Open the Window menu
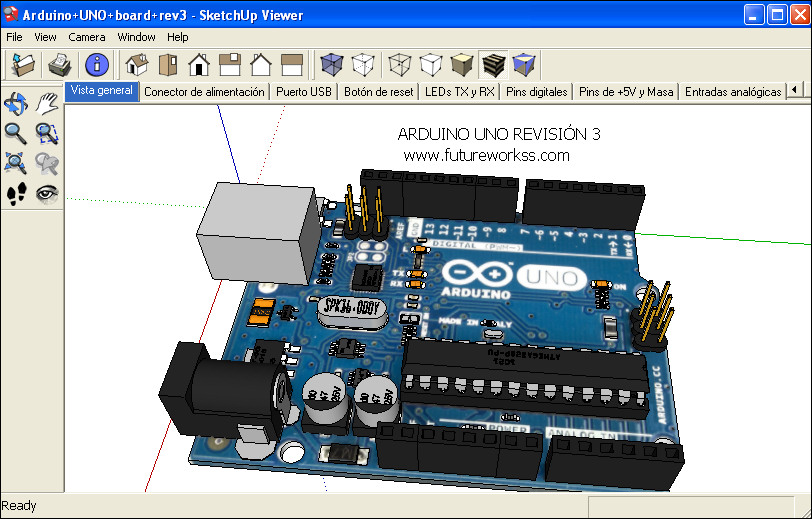Image resolution: width=812 pixels, height=519 pixels. pyautogui.click(x=136, y=37)
